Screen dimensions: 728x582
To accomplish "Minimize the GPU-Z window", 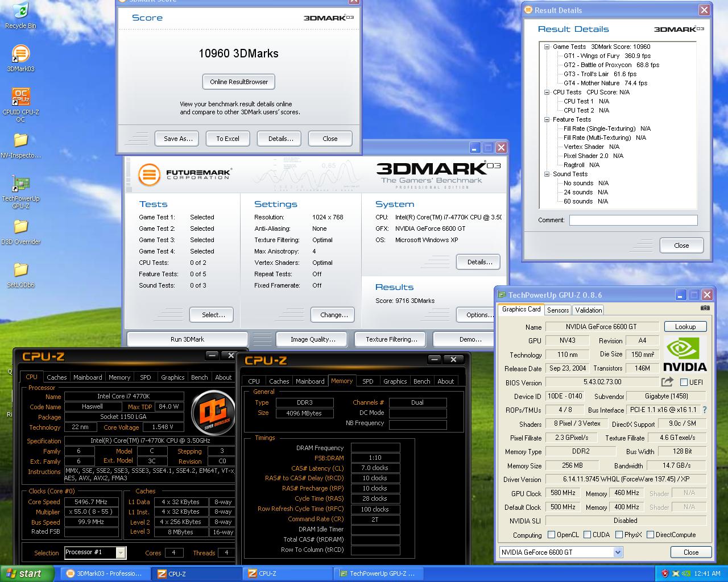I will [681, 294].
